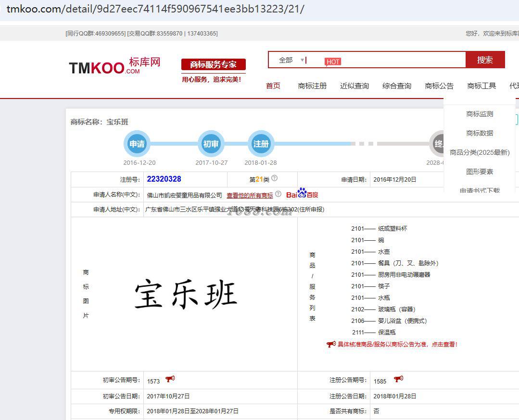Click 申请日期 value 2016年12月20日

[394, 180]
